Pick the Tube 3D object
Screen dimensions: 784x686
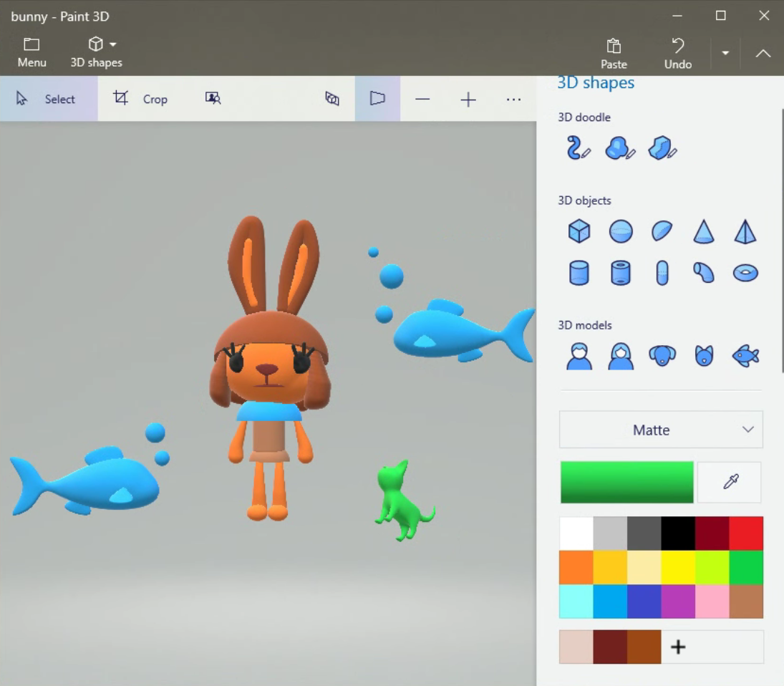tap(621, 273)
